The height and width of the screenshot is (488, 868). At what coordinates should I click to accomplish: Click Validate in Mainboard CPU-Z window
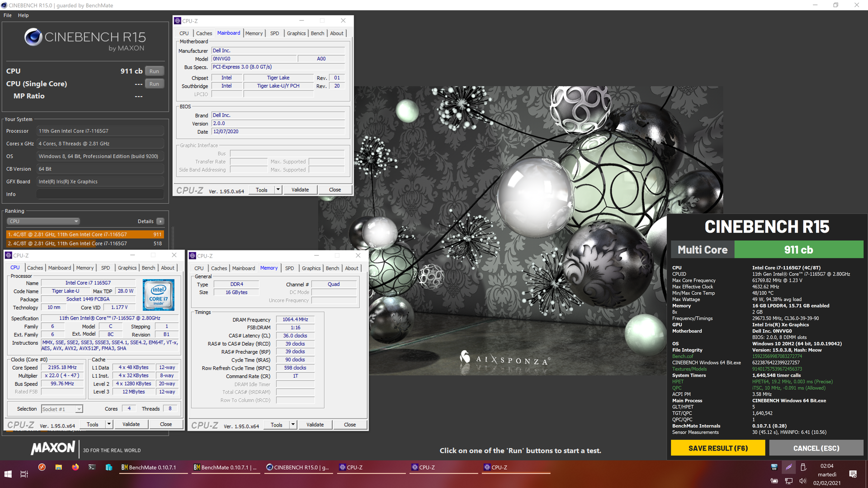(300, 190)
